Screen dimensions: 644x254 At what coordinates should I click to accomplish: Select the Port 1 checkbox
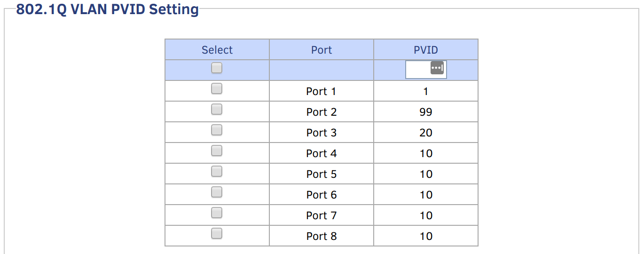(217, 89)
